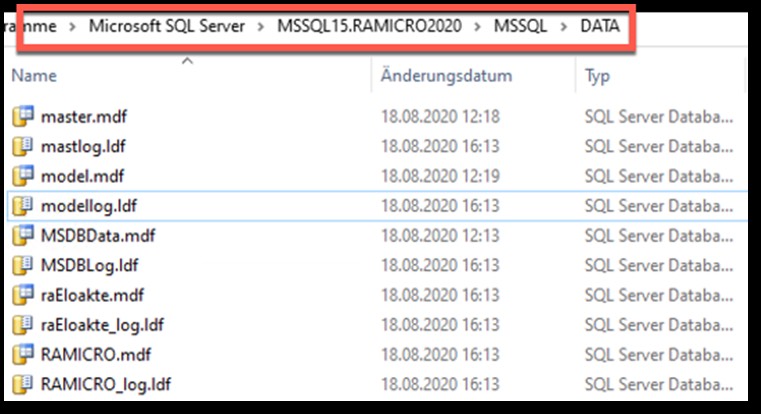The height and width of the screenshot is (414, 761).
Task: Sort by Typ column header
Action: [596, 76]
